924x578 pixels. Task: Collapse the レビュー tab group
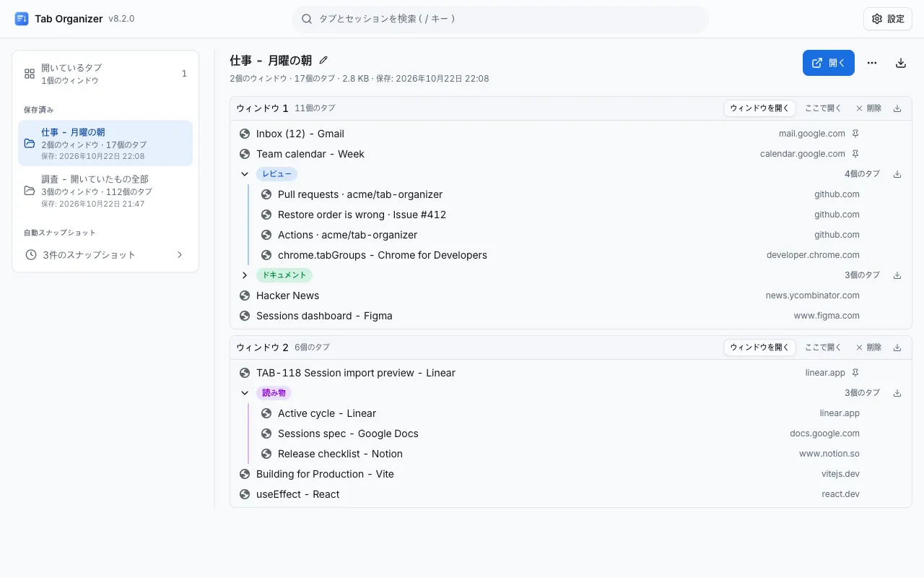click(245, 174)
